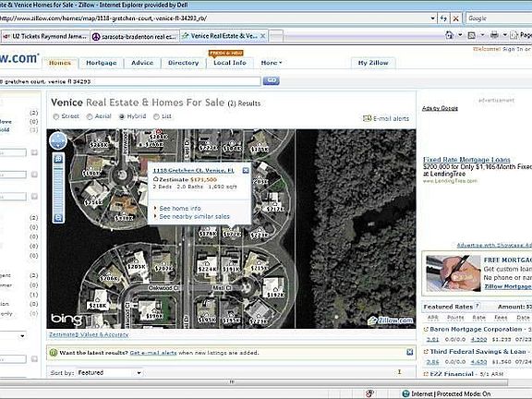
Task: Click the free mortgage ad hand-with-pen image
Action: pyautogui.click(x=453, y=273)
